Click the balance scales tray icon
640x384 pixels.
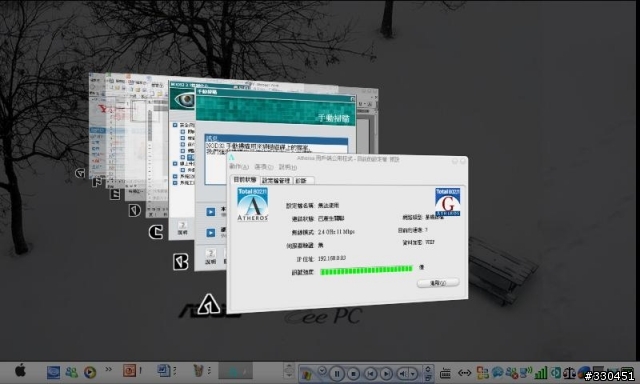(569, 372)
